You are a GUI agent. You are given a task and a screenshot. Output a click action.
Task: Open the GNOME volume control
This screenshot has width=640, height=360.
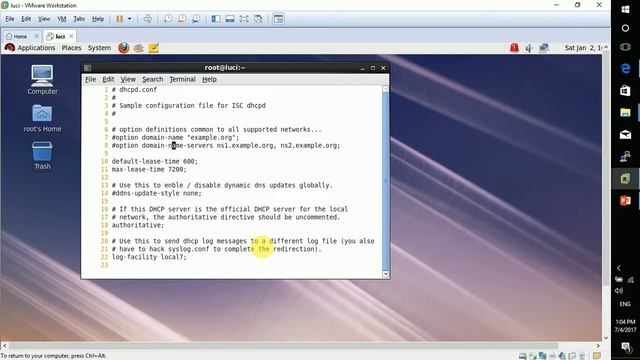(x=529, y=48)
